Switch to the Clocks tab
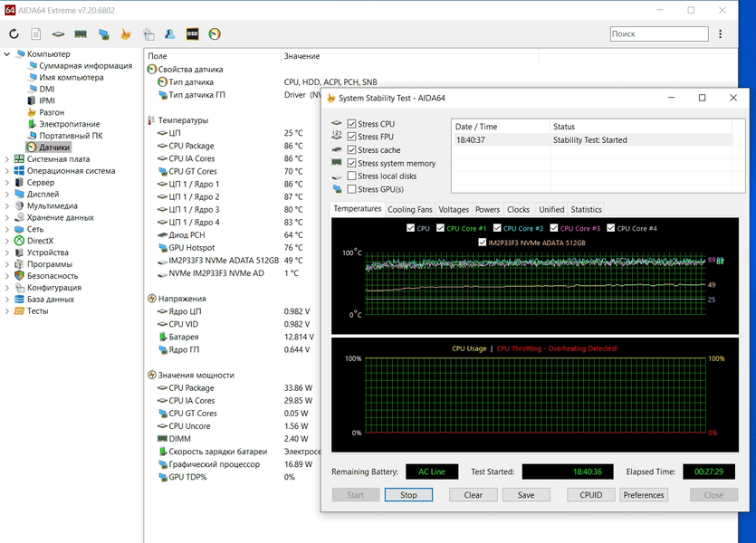This screenshot has width=756, height=543. (x=518, y=210)
